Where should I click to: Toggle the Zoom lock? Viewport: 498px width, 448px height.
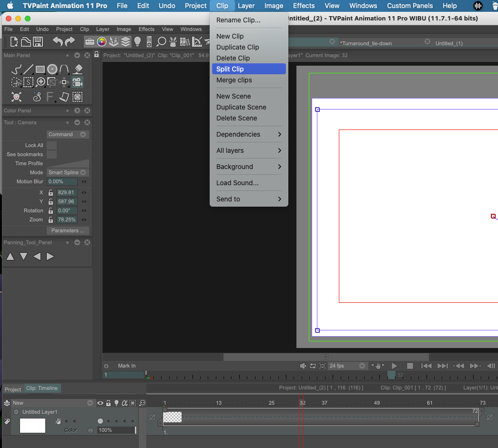[51, 219]
